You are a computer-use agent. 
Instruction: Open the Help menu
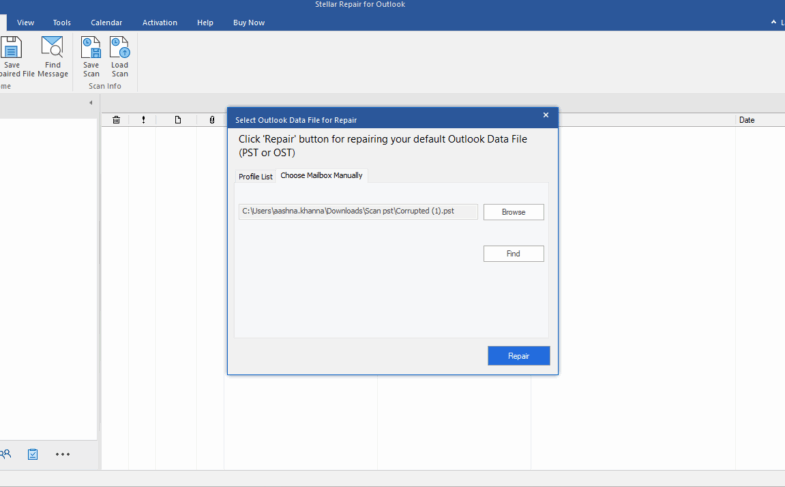[x=205, y=23]
